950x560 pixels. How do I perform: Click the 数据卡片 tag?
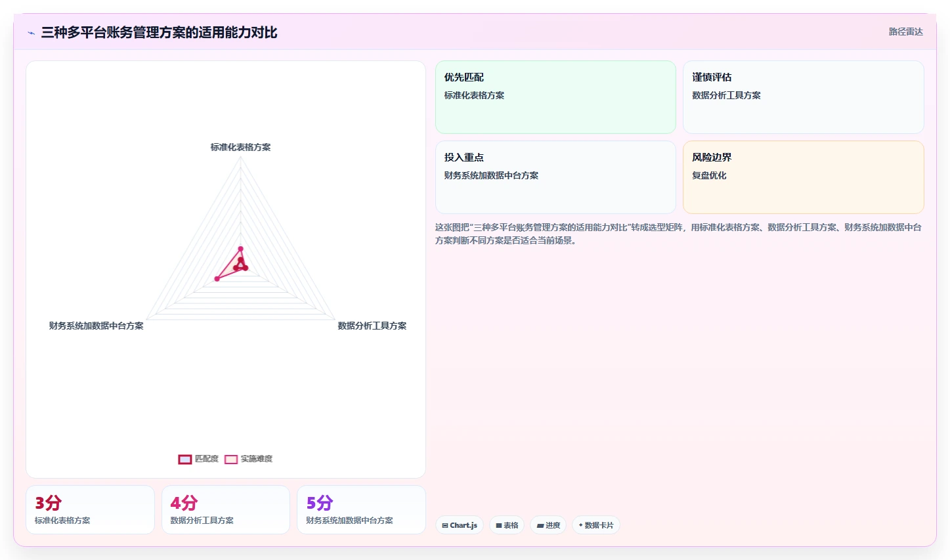[x=596, y=525]
